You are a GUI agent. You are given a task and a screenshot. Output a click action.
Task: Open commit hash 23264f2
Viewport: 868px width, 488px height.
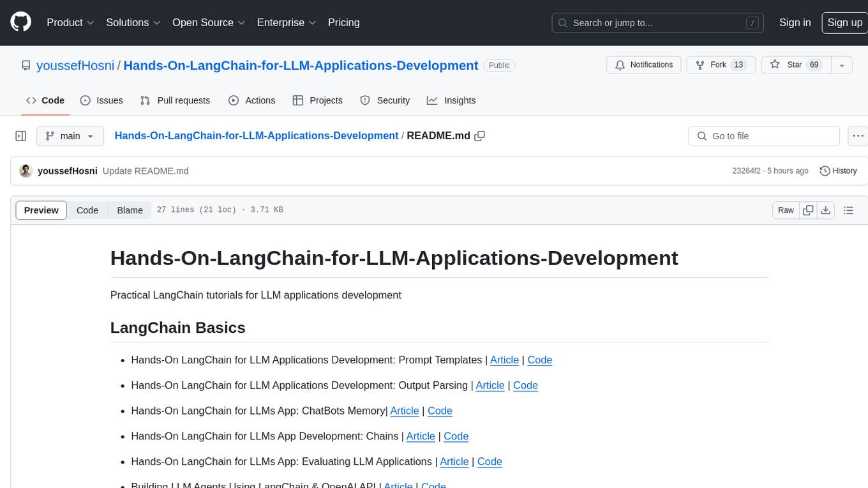point(746,171)
